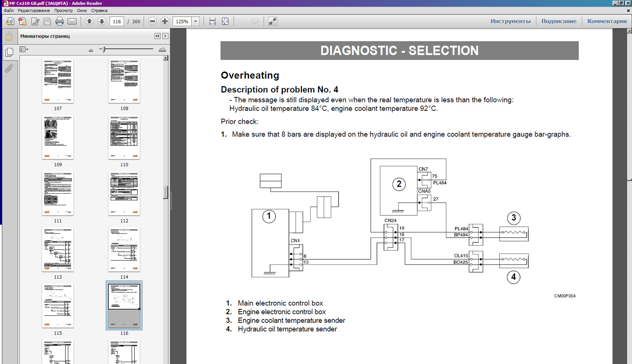This screenshot has width=632, height=364.
Task: Open thumbnail panel options dropdown
Action: coord(24,49)
